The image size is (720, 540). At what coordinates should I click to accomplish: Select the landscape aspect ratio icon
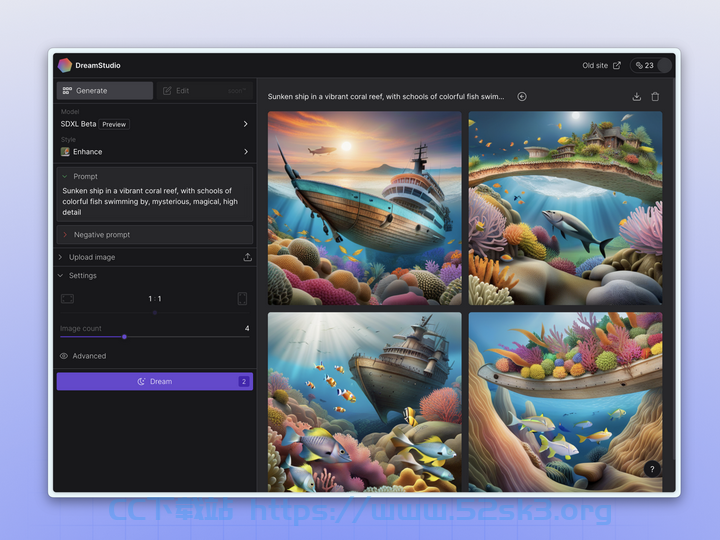point(68,299)
